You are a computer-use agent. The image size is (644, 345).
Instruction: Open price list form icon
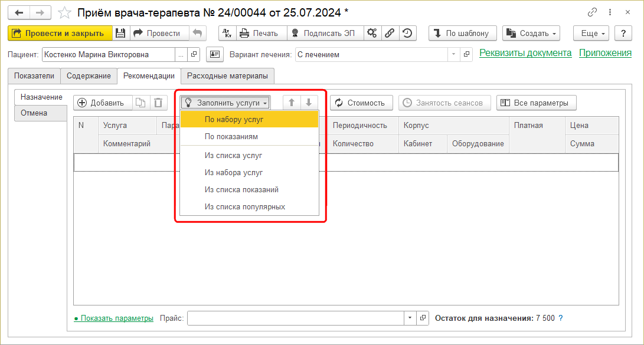(423, 318)
